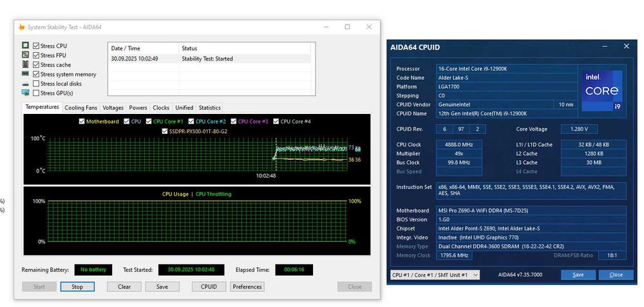Screen dimensions: 644x307
Task: Click Save in the Stability Test window
Action: [162, 286]
